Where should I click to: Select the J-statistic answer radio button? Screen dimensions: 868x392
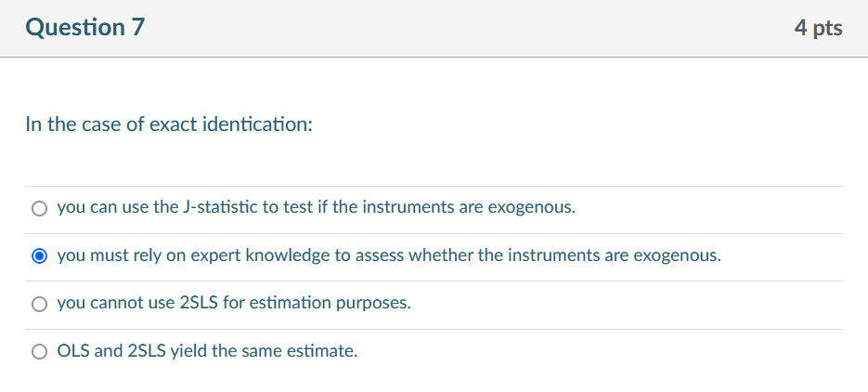point(39,208)
